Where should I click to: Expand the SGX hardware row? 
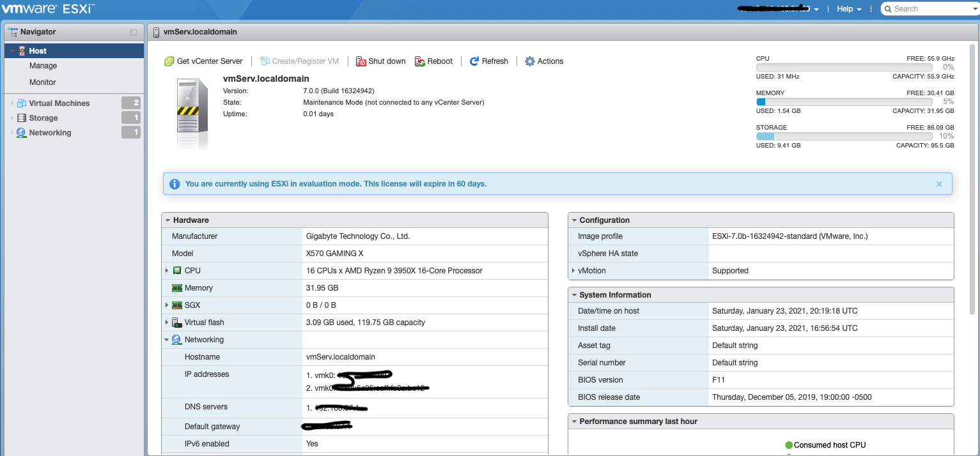167,305
